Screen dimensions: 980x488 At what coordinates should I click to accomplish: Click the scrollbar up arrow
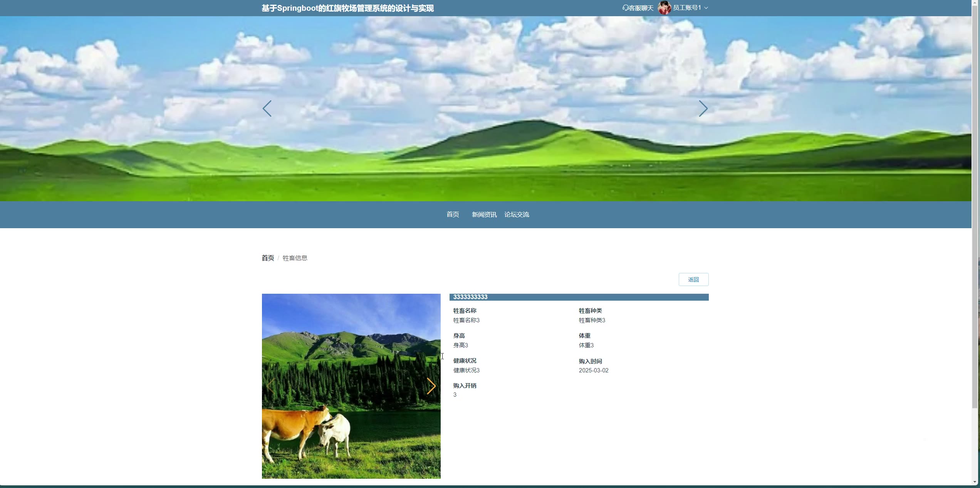(975, 2)
